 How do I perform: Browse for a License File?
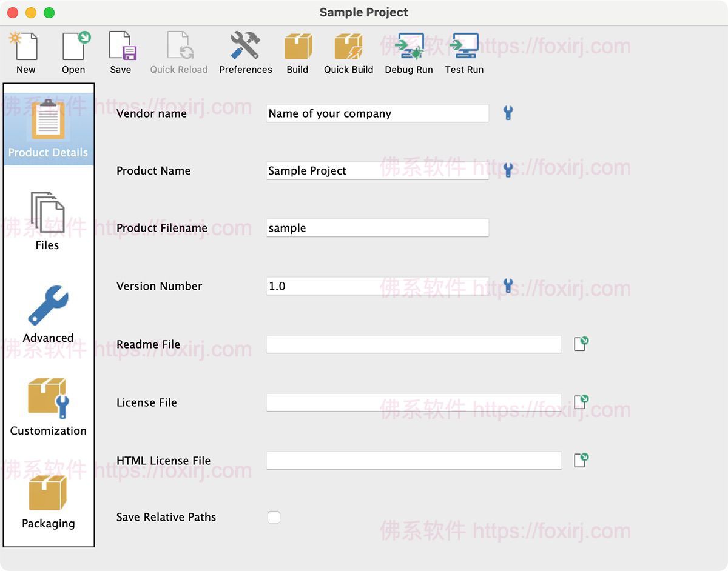click(x=581, y=401)
